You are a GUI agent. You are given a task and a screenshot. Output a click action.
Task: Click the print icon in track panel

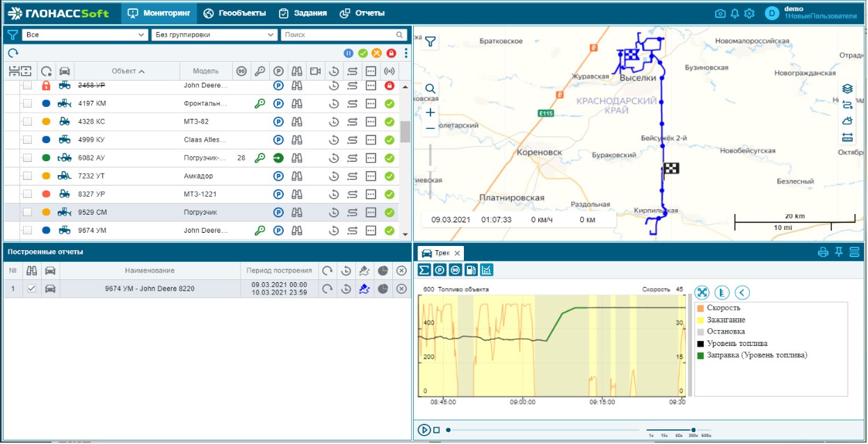coord(823,252)
